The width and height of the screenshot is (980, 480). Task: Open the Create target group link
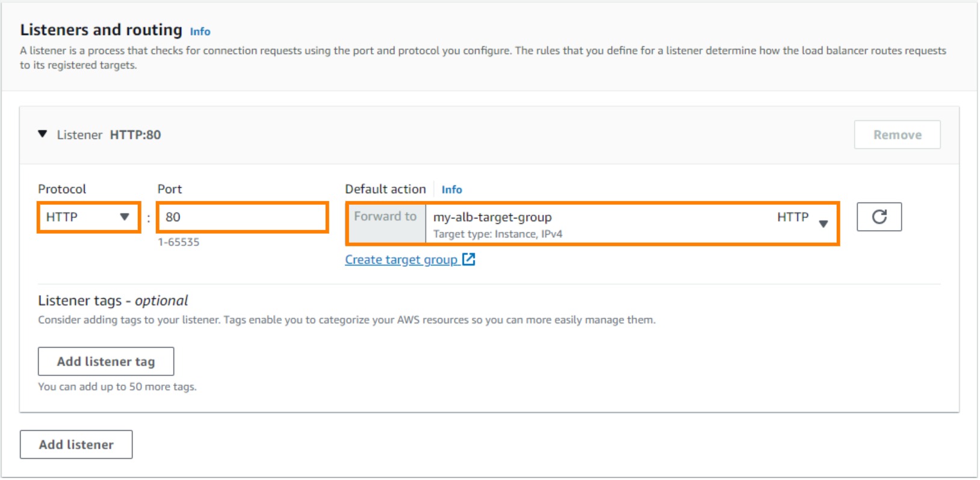(x=401, y=260)
